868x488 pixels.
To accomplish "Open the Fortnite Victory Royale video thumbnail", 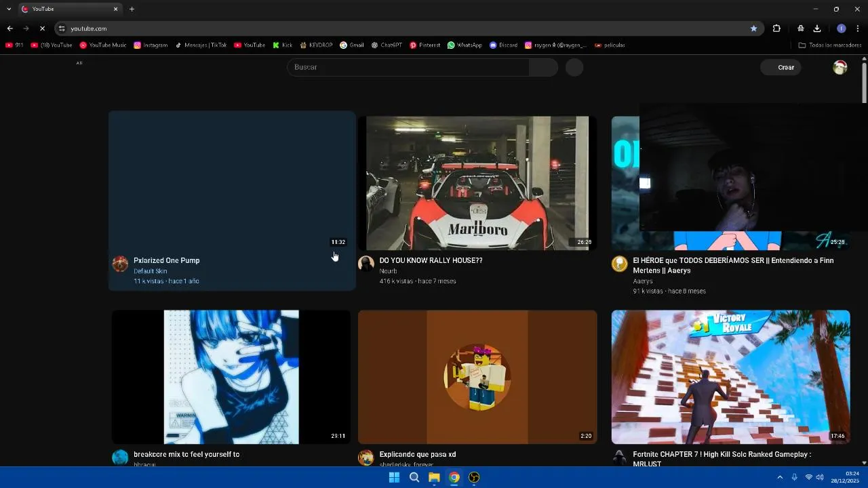I will [730, 377].
